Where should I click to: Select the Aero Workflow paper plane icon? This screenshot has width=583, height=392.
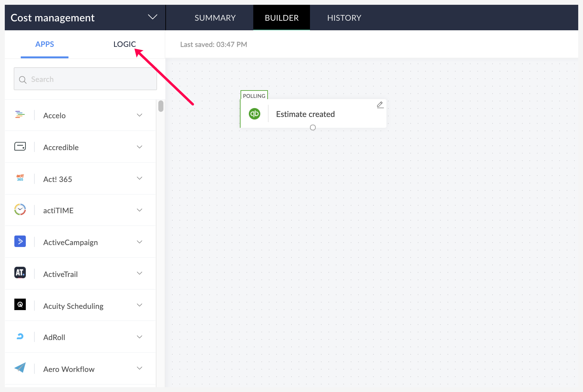click(x=20, y=368)
